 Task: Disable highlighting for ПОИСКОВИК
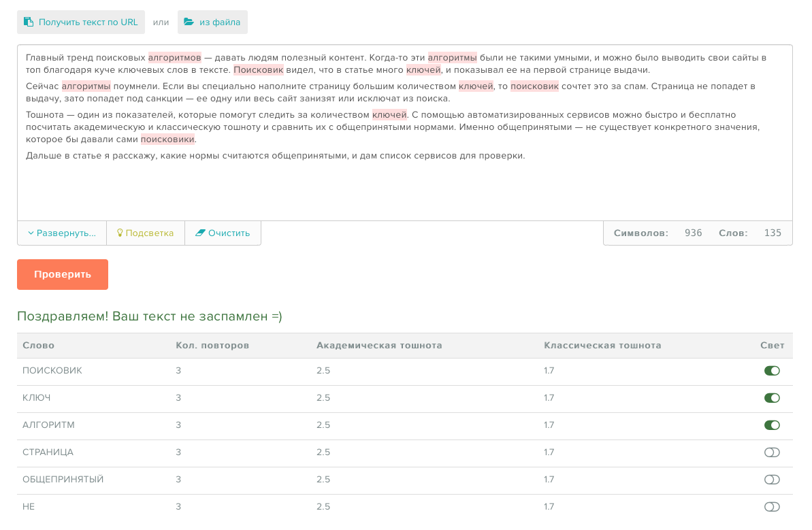pyautogui.click(x=772, y=371)
